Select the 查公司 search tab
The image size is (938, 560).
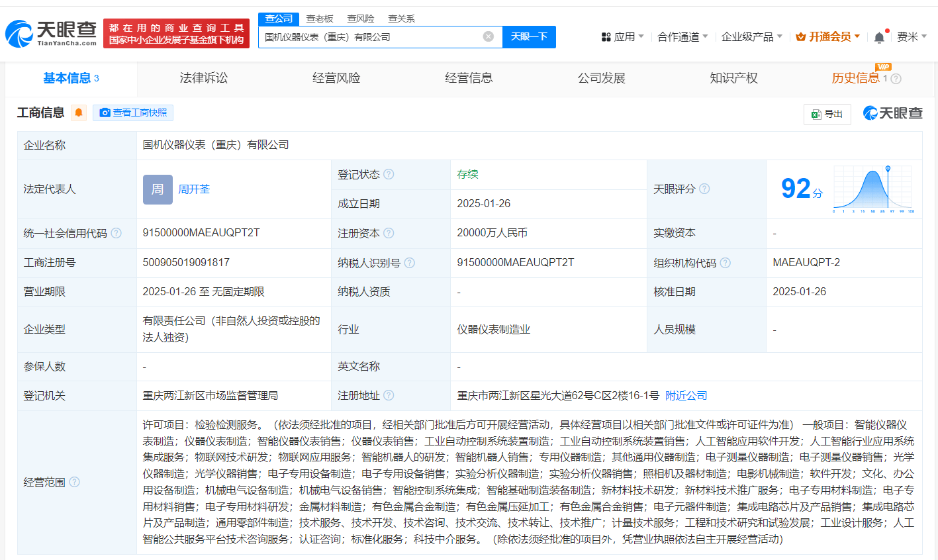279,19
